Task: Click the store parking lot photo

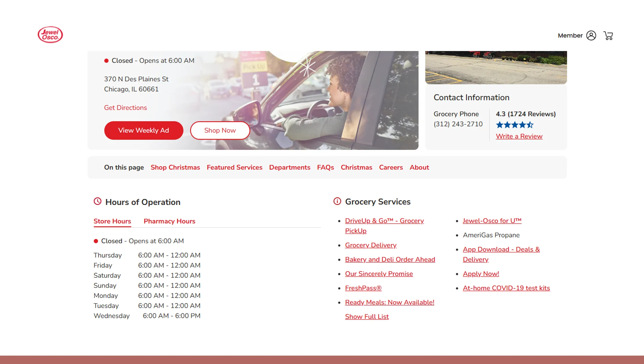Action: point(496,67)
